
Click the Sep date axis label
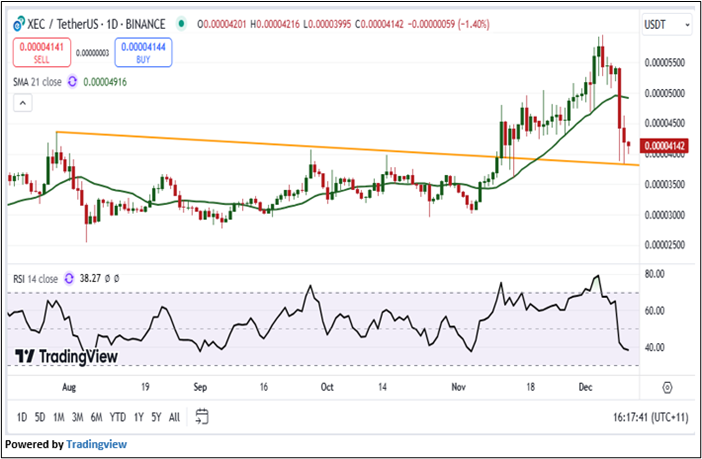pyautogui.click(x=200, y=387)
